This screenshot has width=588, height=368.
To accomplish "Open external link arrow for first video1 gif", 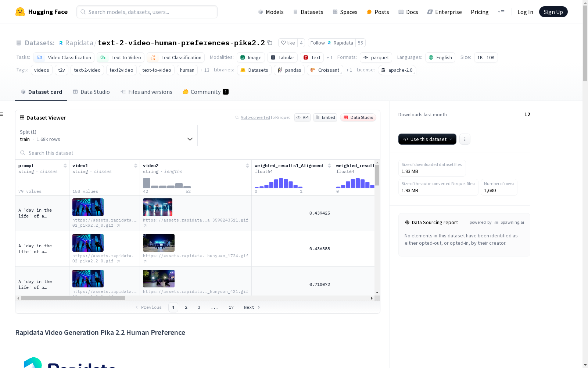I will [118, 226].
